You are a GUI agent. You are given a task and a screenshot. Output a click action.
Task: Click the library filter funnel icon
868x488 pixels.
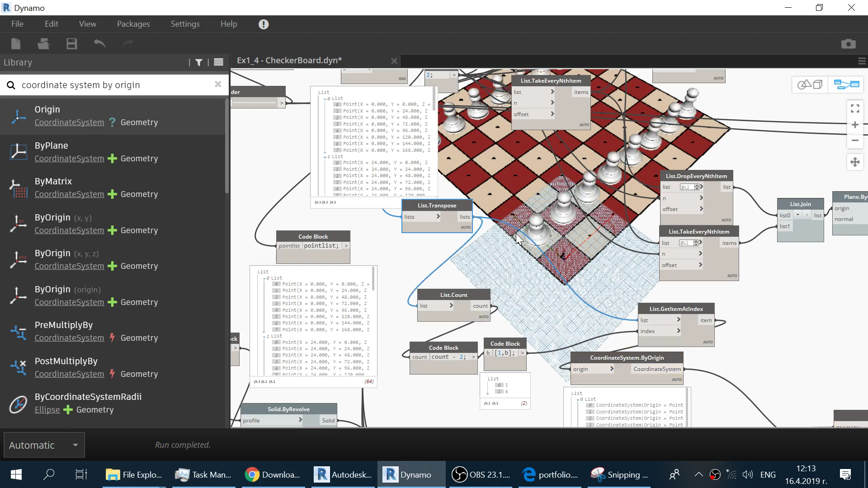(198, 62)
